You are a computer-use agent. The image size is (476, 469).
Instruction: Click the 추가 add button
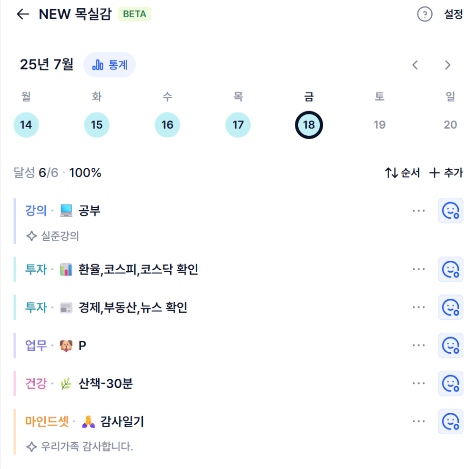(446, 173)
